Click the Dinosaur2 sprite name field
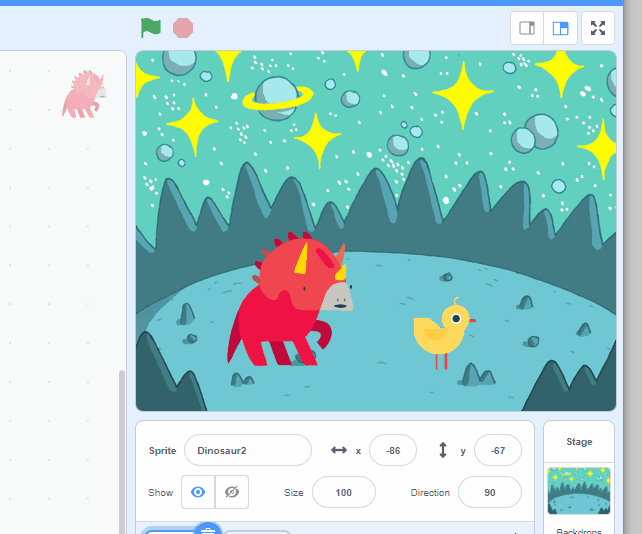 248,450
